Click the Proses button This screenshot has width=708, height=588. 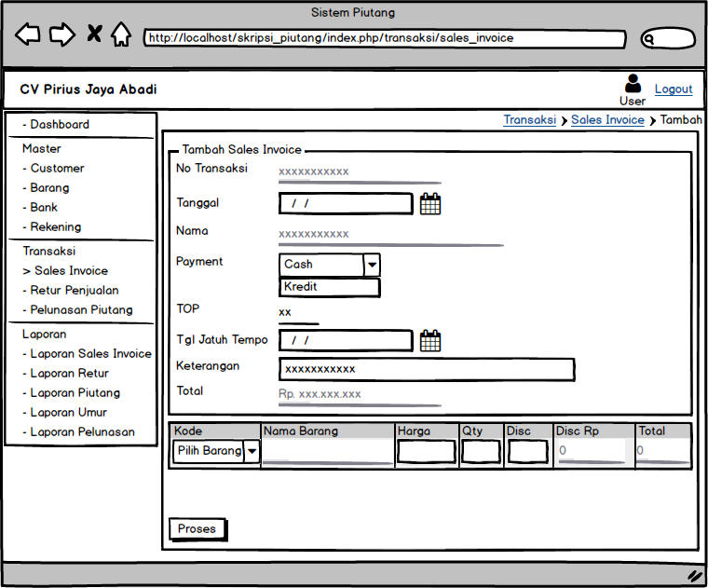[197, 529]
